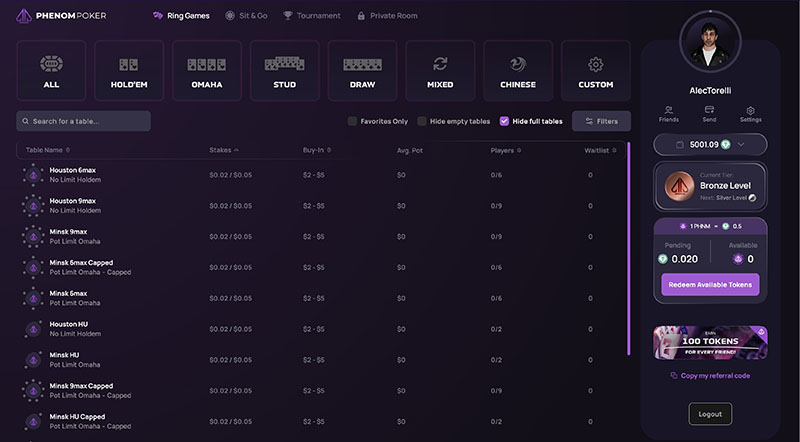Image resolution: width=800 pixels, height=442 pixels.
Task: Open the Friends icon in profile panel
Action: tap(668, 110)
